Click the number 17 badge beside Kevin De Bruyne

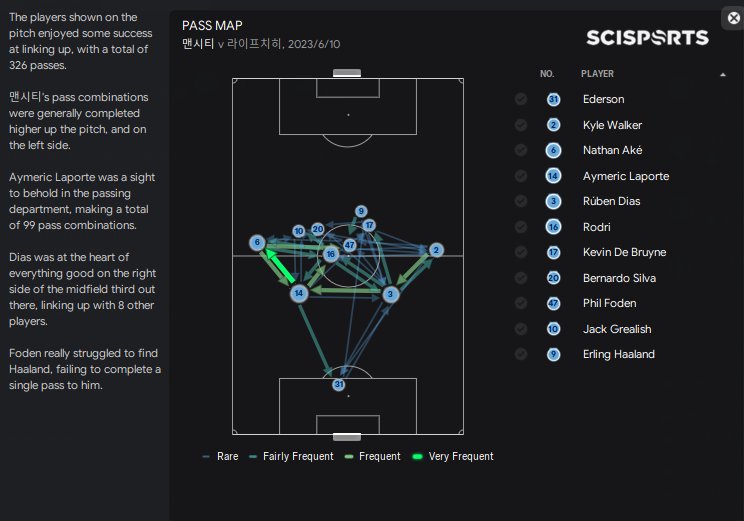(553, 252)
